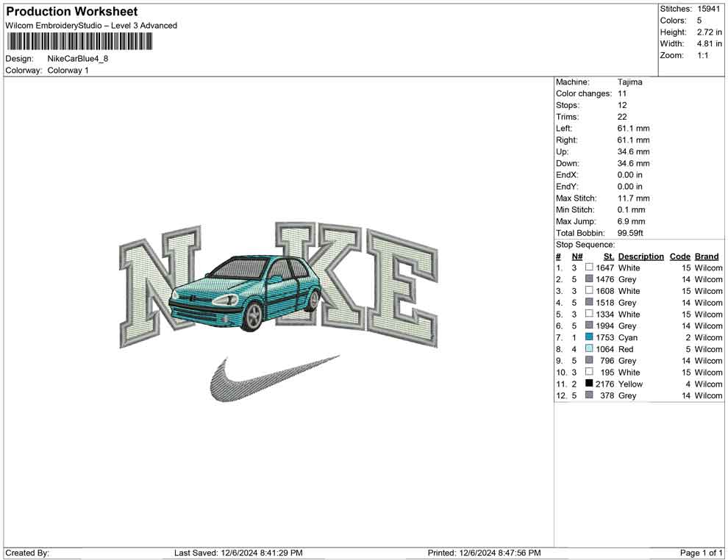728x560 pixels.
Task: Click the Production Worksheet title
Action: [71, 11]
